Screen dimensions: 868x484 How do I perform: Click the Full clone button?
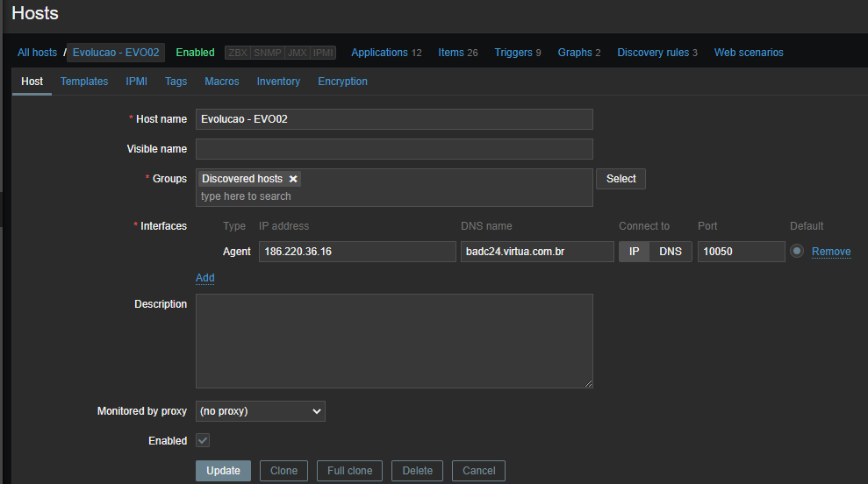click(x=349, y=471)
